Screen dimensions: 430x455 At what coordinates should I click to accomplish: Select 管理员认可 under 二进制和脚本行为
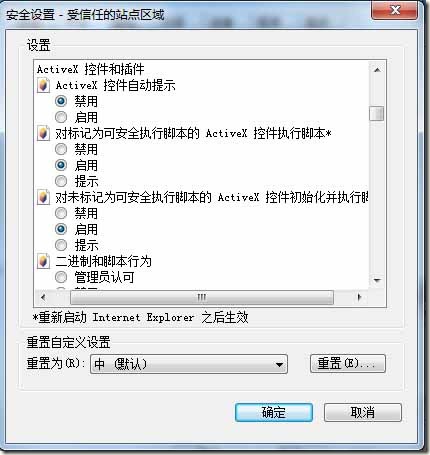61,277
